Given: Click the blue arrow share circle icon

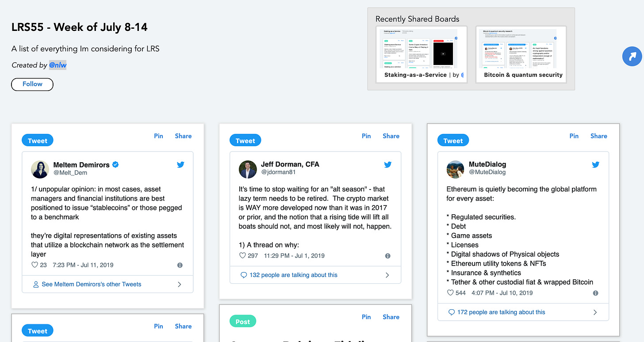Looking at the screenshot, I should click(632, 57).
